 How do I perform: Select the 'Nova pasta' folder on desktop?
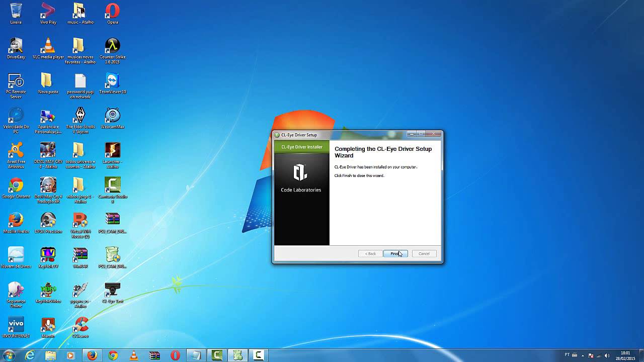click(48, 83)
